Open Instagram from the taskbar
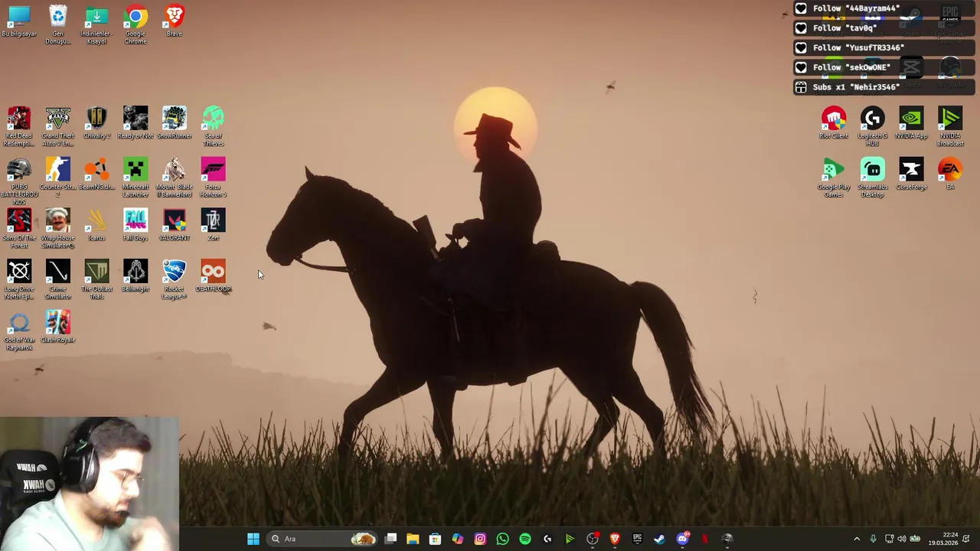 click(480, 539)
